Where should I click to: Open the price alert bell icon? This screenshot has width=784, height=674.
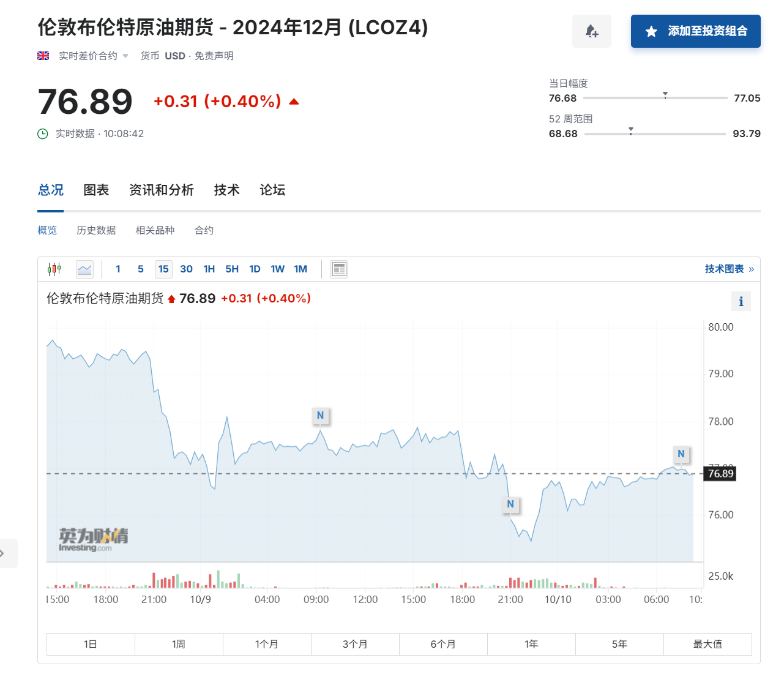591,31
